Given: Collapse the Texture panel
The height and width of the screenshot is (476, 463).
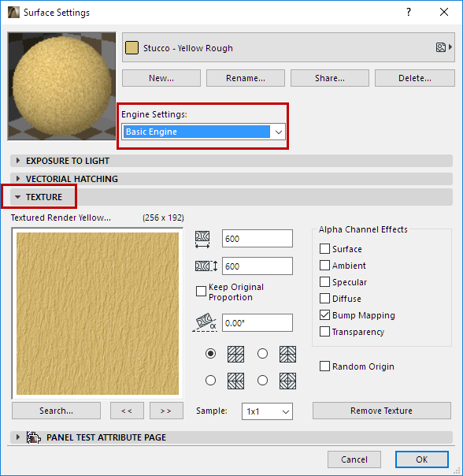Looking at the screenshot, I should (231, 197).
